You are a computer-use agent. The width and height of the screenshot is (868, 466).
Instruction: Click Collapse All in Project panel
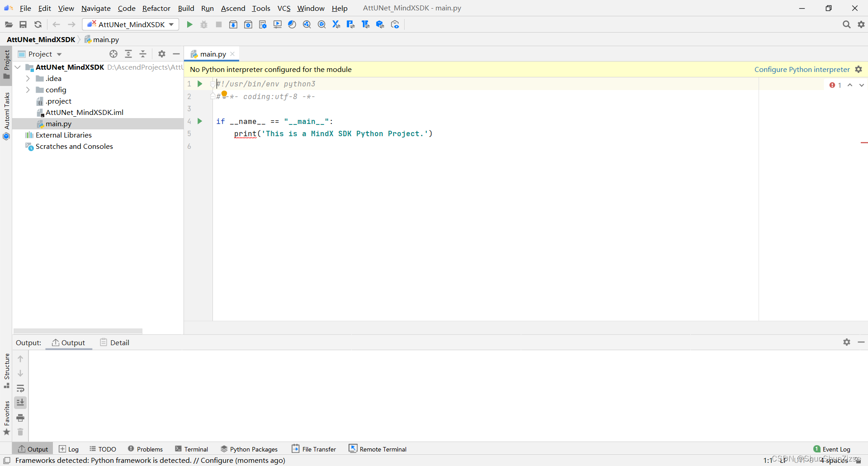pos(143,54)
